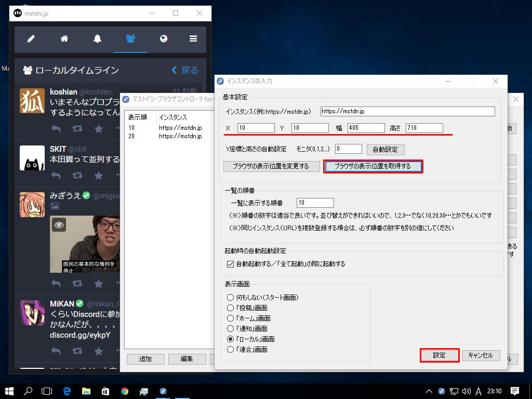
Task: Favourite みぎうえ's post
Action: click(x=98, y=283)
